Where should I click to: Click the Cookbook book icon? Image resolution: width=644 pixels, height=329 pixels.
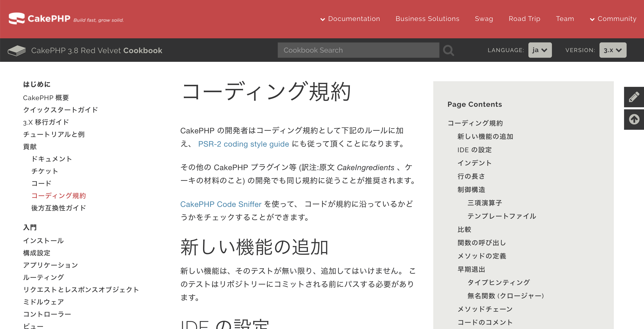pyautogui.click(x=17, y=50)
